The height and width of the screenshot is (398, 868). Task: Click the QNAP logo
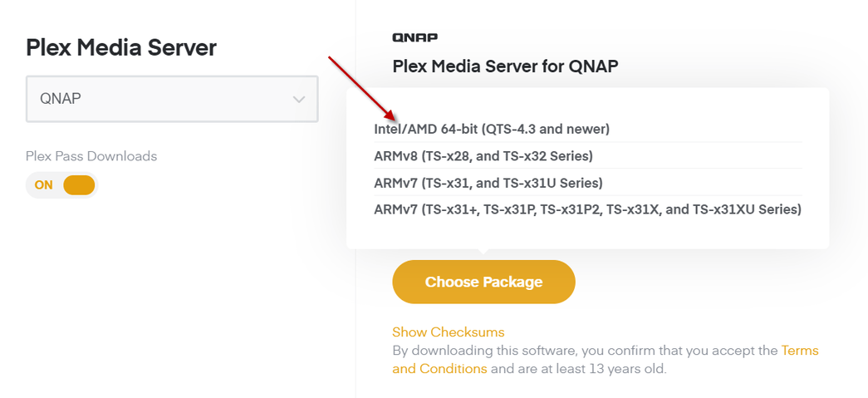point(414,37)
